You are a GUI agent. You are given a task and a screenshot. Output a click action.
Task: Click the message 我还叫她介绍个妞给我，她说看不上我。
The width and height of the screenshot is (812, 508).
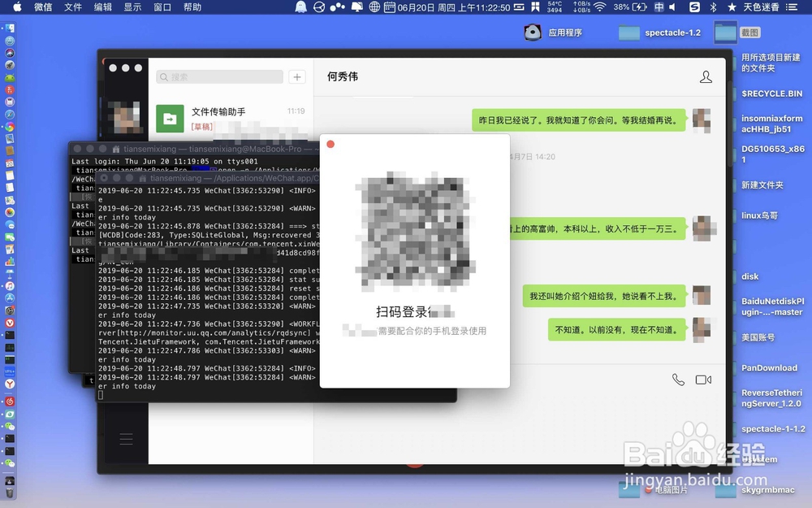pos(604,296)
